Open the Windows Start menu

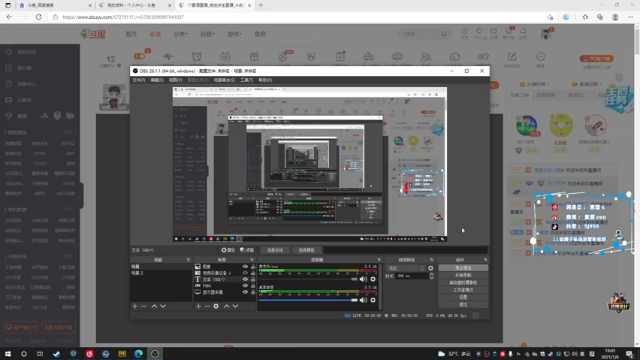pyautogui.click(x=8, y=354)
